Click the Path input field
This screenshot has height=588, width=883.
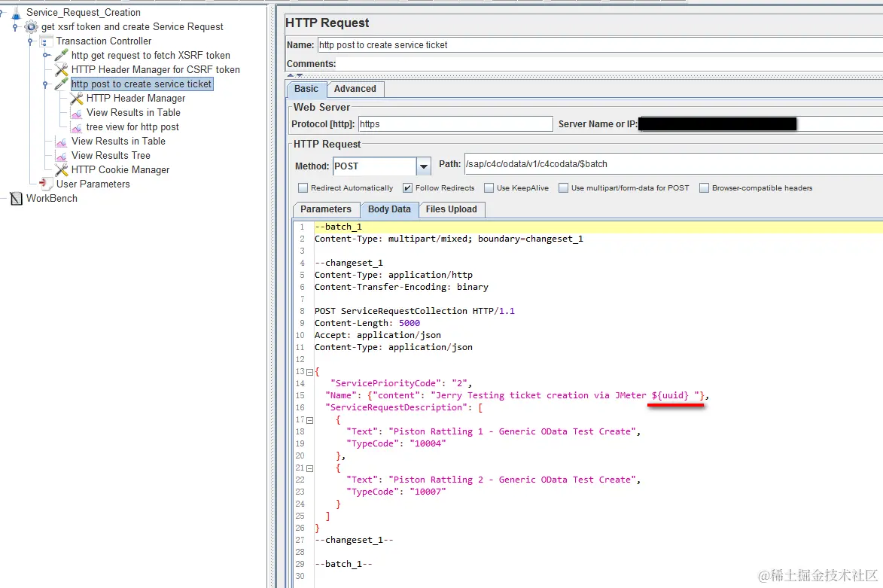pos(674,164)
